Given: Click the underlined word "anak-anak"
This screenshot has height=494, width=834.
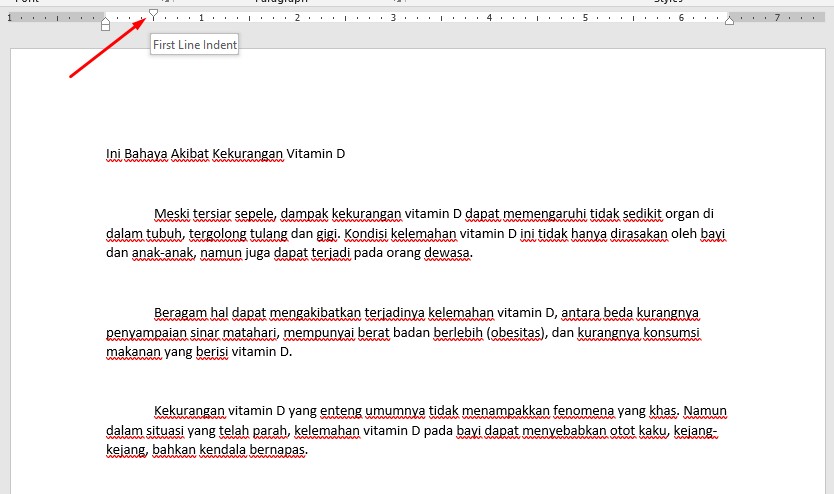Looking at the screenshot, I should click(164, 253).
